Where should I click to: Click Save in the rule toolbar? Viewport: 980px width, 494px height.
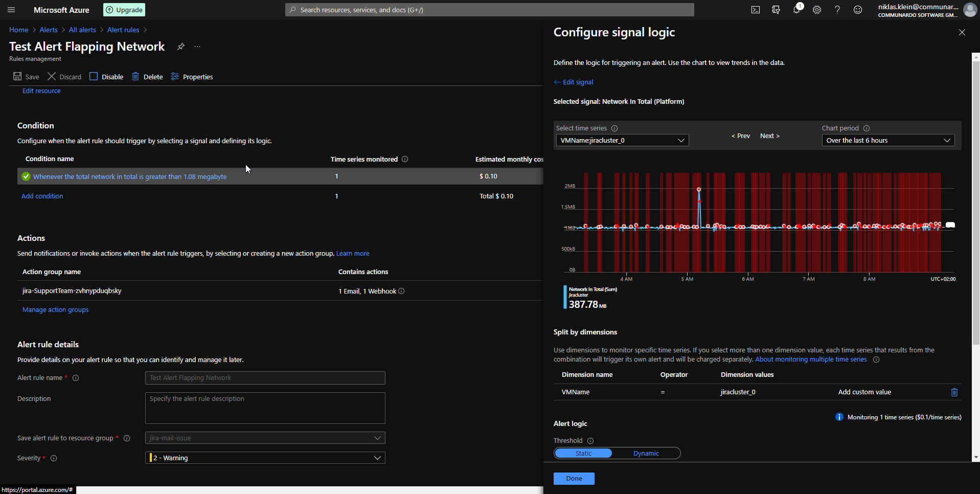click(26, 77)
